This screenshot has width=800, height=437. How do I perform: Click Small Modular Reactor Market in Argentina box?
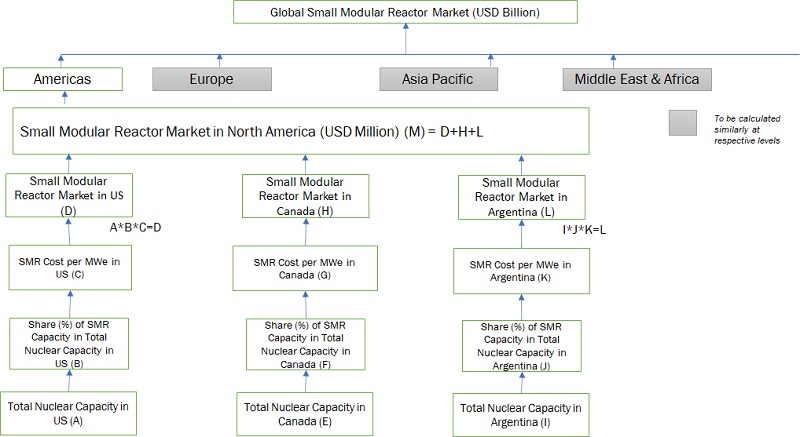click(521, 197)
